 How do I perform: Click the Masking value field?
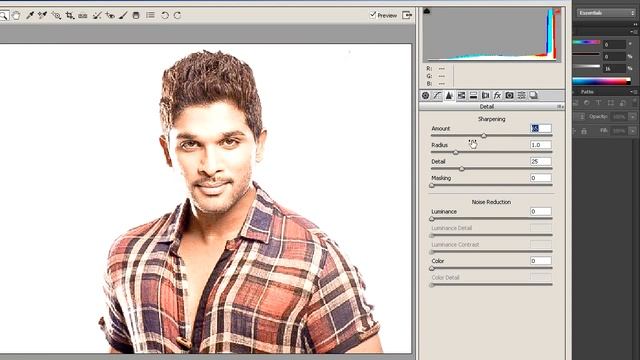[541, 178]
